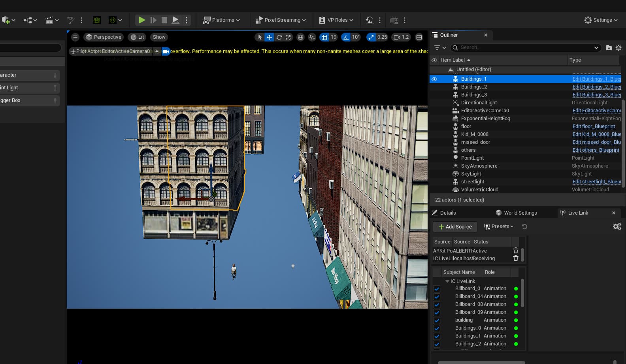Click the Outliner search field
Screen dimensions: 626x364
pyautogui.click(x=526, y=47)
